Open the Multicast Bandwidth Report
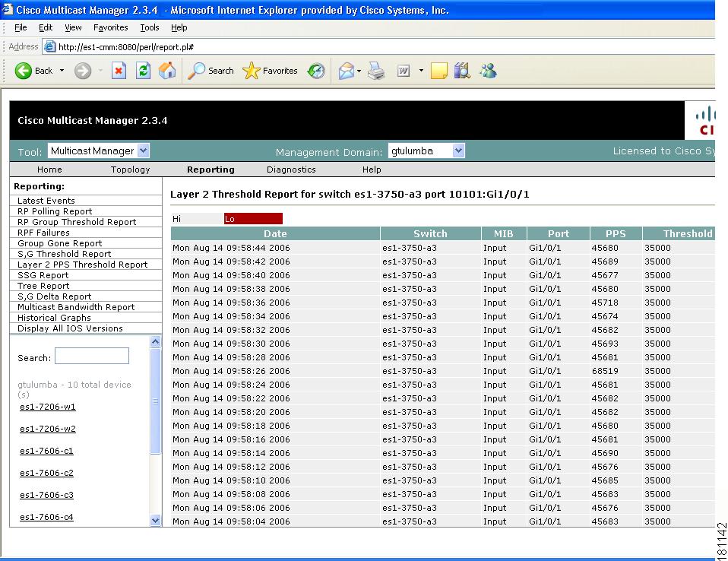Screen dimensions: 728x561 click(x=76, y=307)
